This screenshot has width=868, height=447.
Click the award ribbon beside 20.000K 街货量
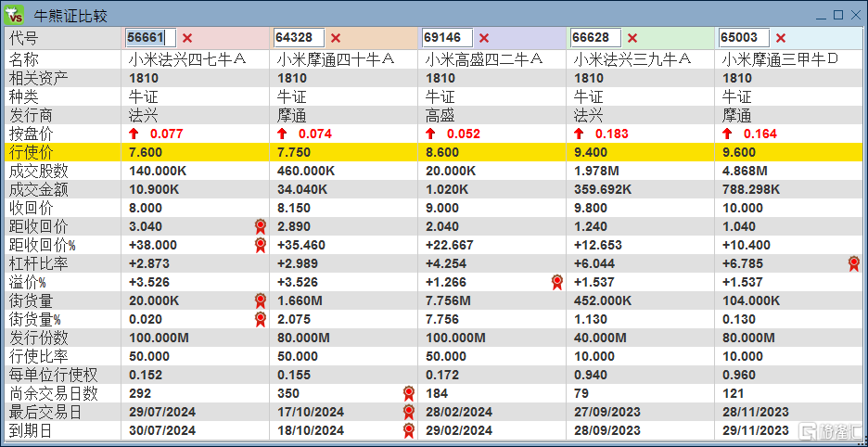tap(261, 300)
